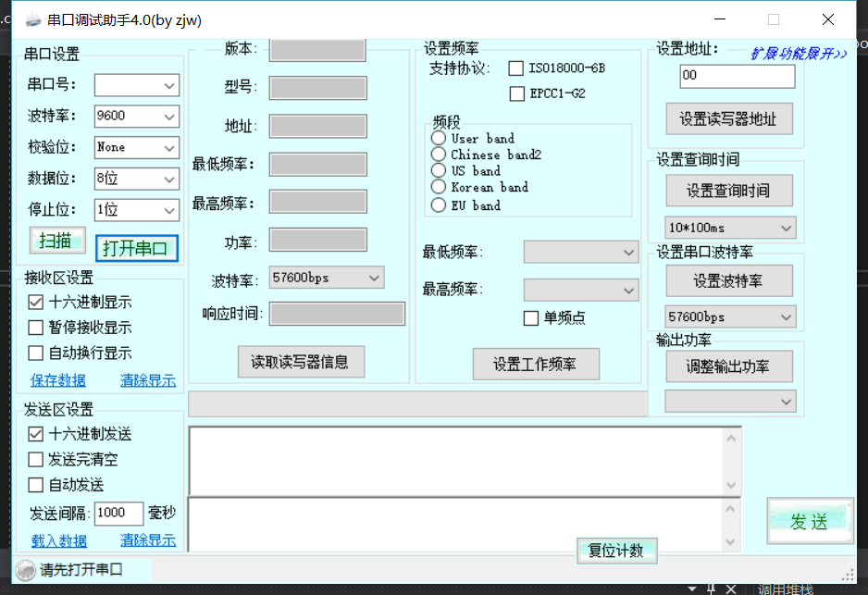Image resolution: width=868 pixels, height=595 pixels.
Task: Click the 发送间隔 1000 input field
Action: (x=119, y=513)
